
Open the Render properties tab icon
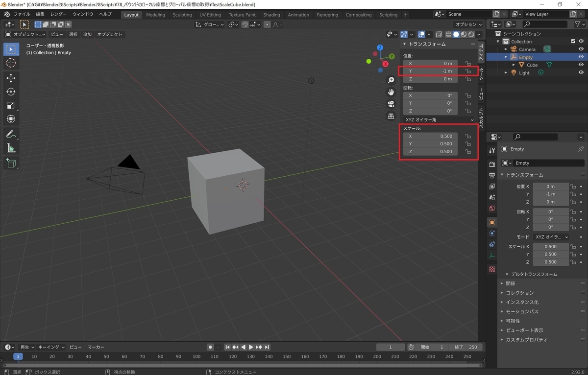click(x=492, y=164)
